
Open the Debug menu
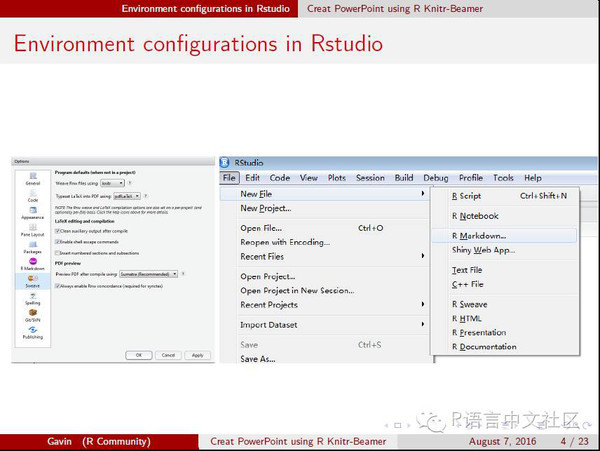coord(436,178)
